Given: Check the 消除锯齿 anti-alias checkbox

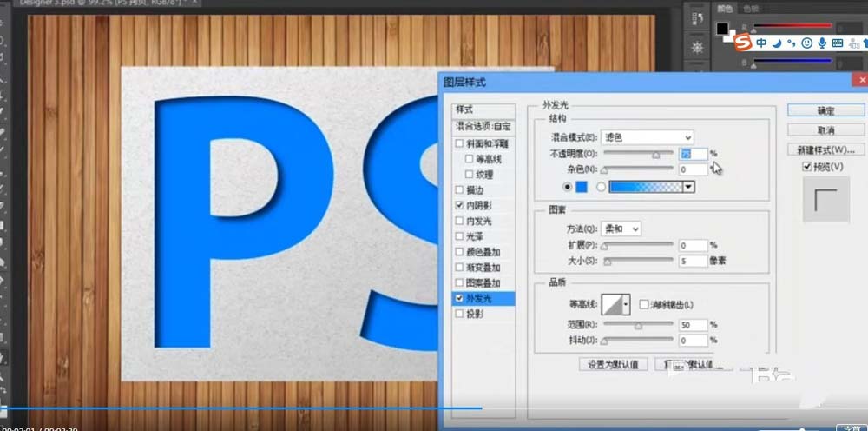Looking at the screenshot, I should 644,305.
